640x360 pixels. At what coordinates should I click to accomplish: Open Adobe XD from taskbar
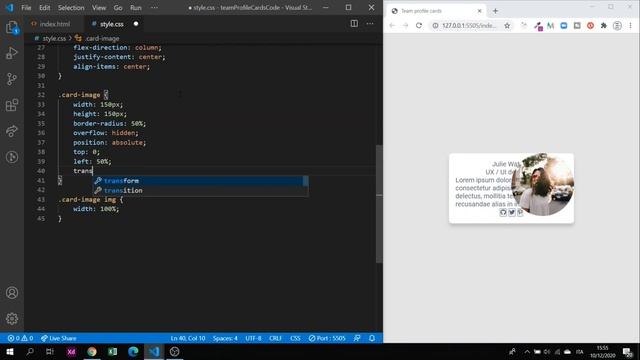[x=71, y=351]
